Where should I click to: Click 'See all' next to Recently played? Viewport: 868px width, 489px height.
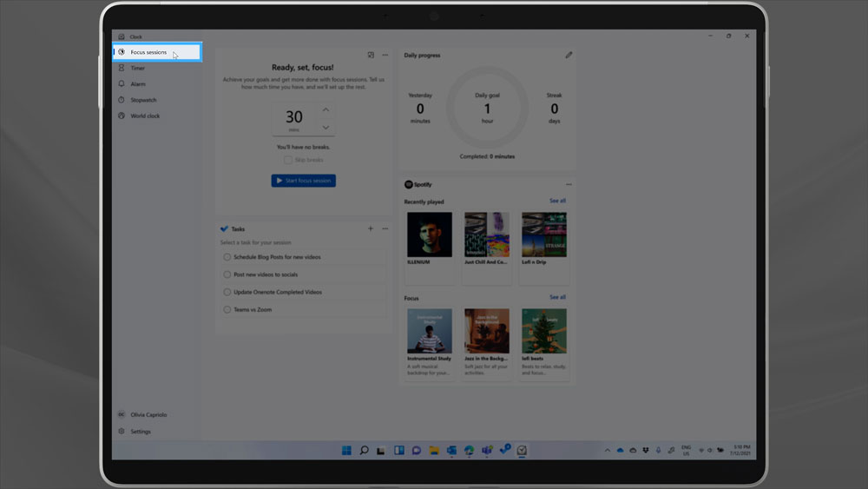(x=557, y=201)
